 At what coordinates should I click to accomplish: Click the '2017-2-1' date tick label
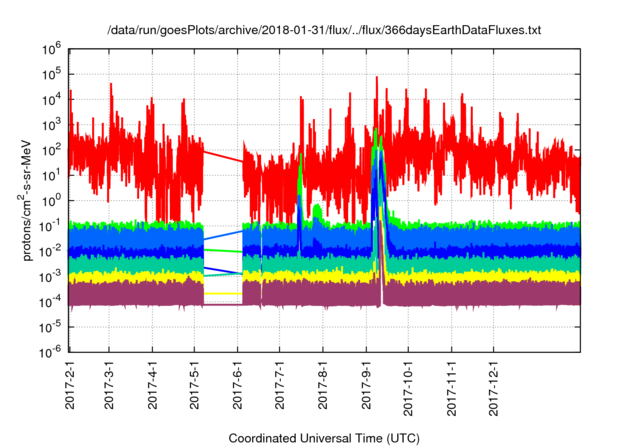coord(70,384)
